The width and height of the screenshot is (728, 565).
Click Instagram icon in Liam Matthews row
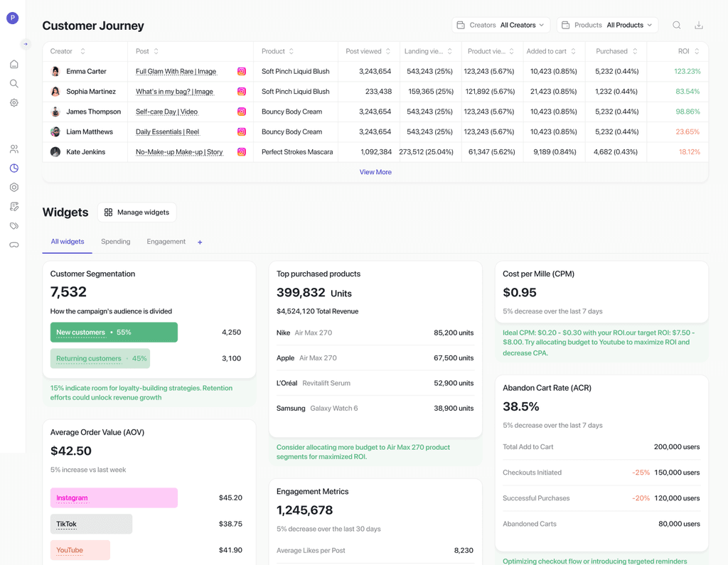click(242, 132)
